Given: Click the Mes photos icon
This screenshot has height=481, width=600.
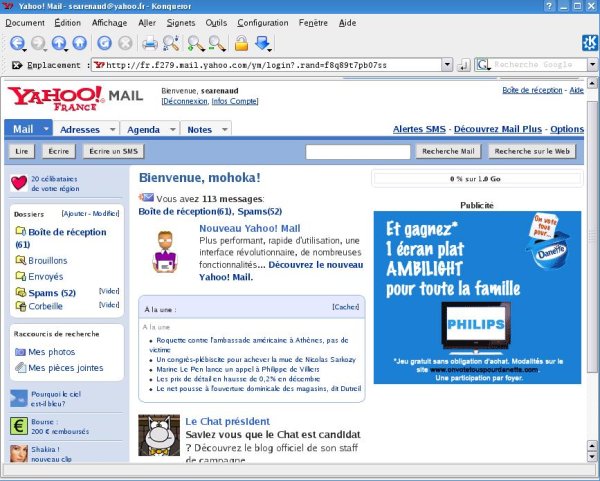Looking at the screenshot, I should click(x=20, y=352).
